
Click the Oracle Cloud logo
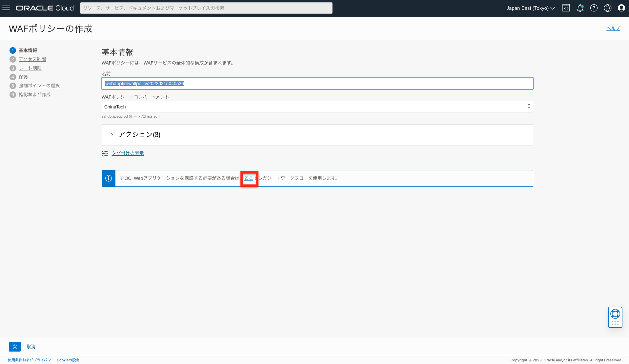[44, 8]
